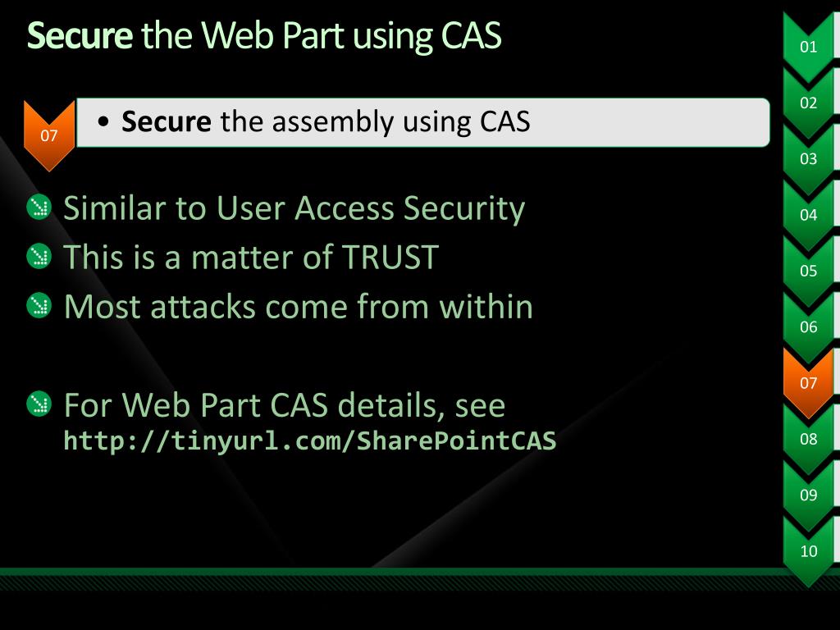Select 'Most attacks come from within' text
The image size is (840, 630).
[x=299, y=307]
